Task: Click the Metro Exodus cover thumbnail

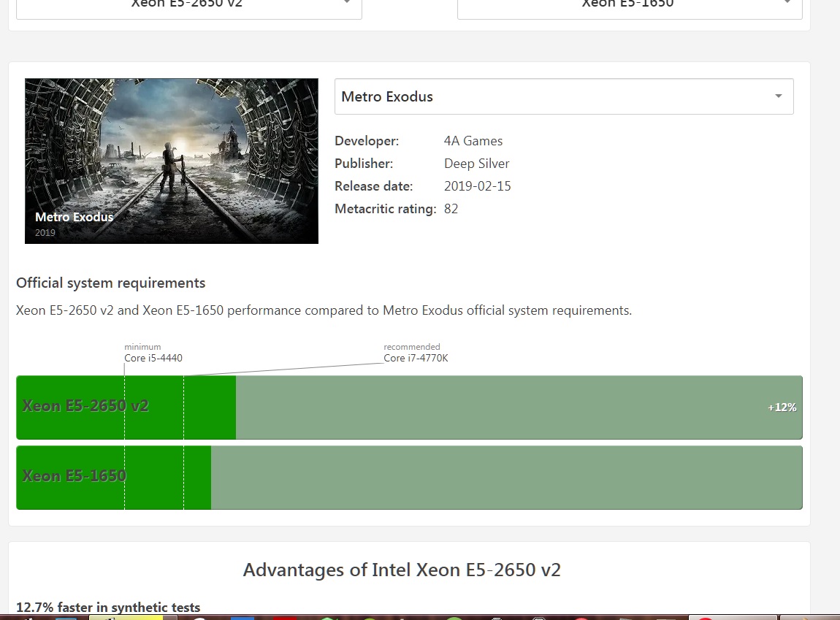Action: pyautogui.click(x=172, y=161)
